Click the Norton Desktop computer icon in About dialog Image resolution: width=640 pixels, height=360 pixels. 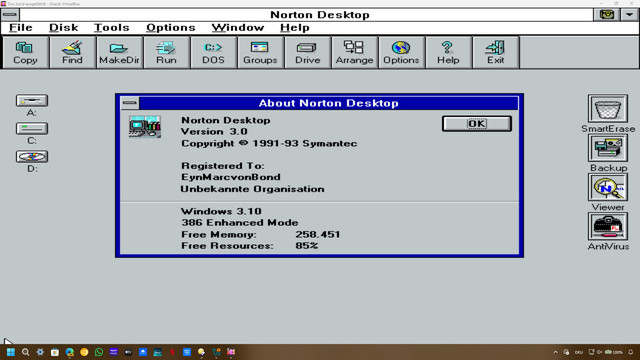145,127
